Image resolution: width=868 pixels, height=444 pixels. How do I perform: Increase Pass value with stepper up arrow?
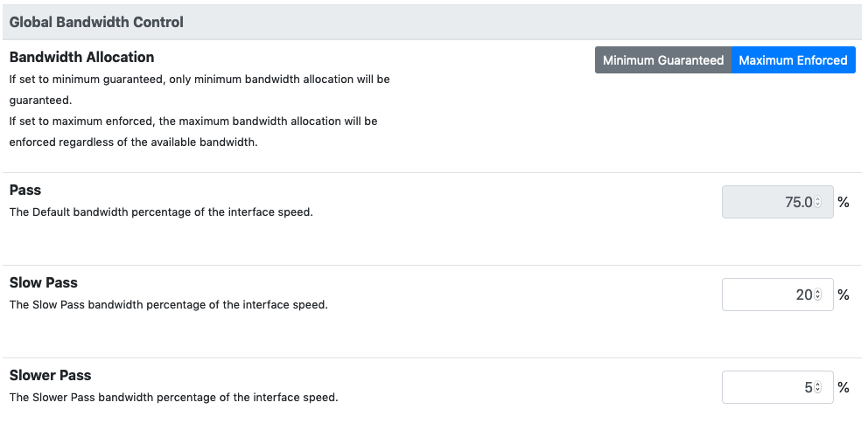point(818,199)
